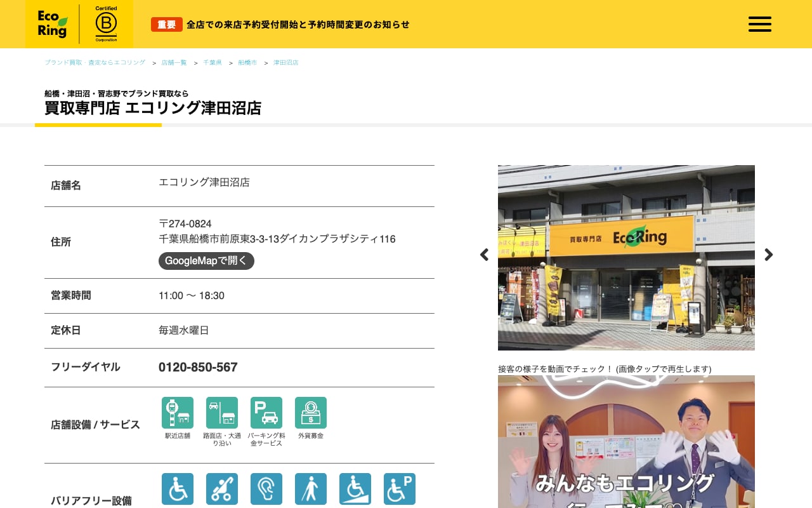812x508 pixels.
Task: Go to ブランド買取・査定ならエコリング breadcrumb
Action: tap(95, 62)
